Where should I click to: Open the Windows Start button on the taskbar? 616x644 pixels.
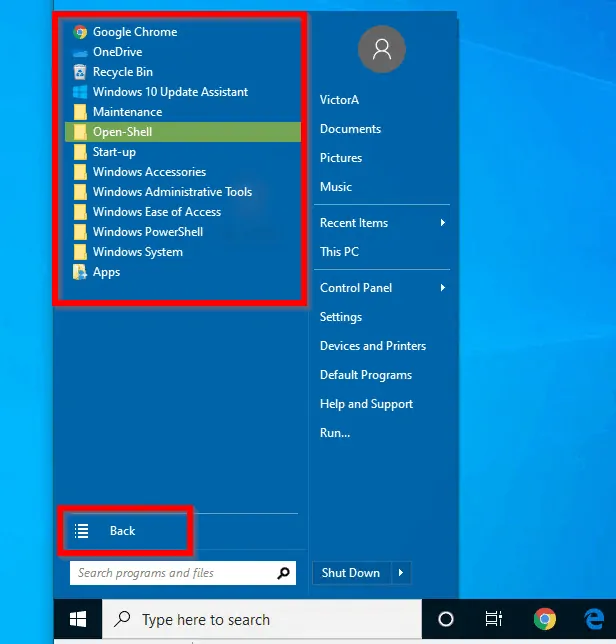click(x=78, y=619)
